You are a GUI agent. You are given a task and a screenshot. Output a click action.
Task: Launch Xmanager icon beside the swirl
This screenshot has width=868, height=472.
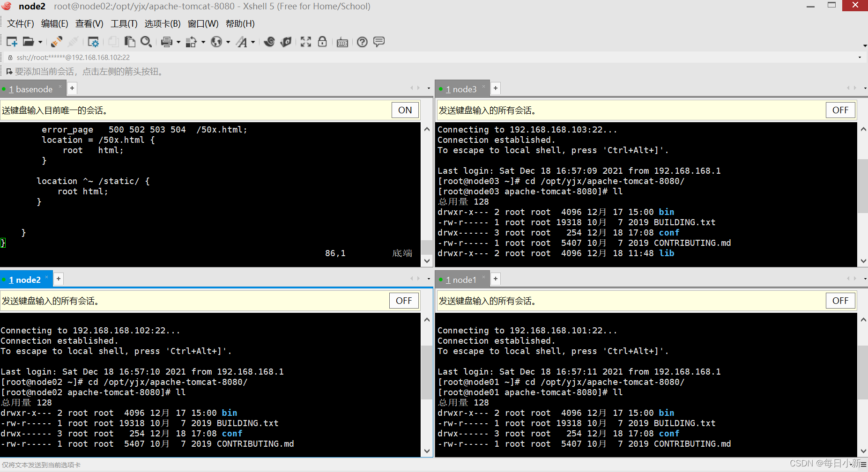pos(286,42)
